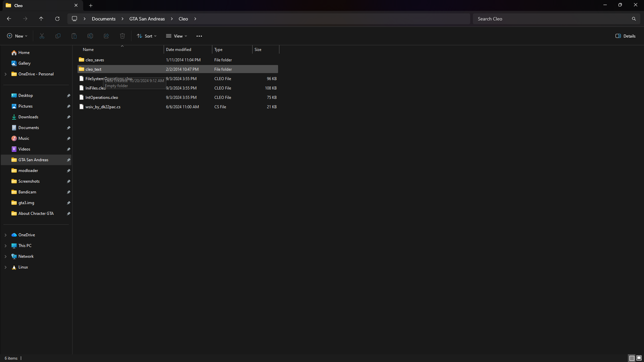Refresh the Cleo folder view
The image size is (644, 362).
point(57,19)
